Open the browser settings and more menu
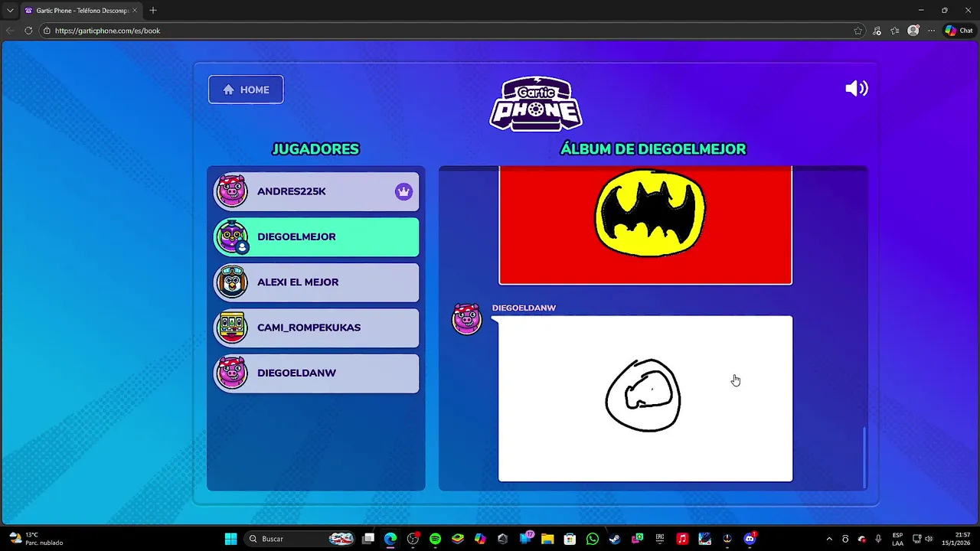980x551 pixels. tap(931, 31)
